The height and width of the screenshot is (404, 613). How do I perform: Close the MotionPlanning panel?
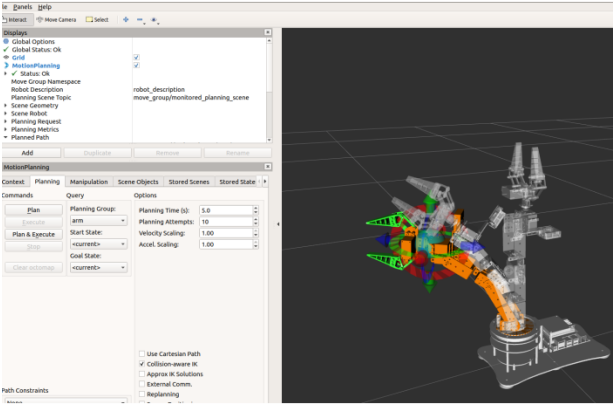pyautogui.click(x=267, y=167)
